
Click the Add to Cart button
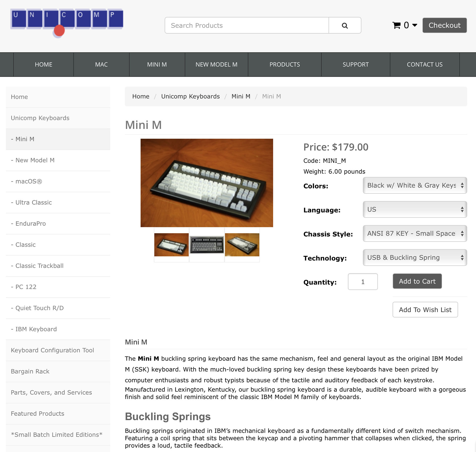point(417,281)
